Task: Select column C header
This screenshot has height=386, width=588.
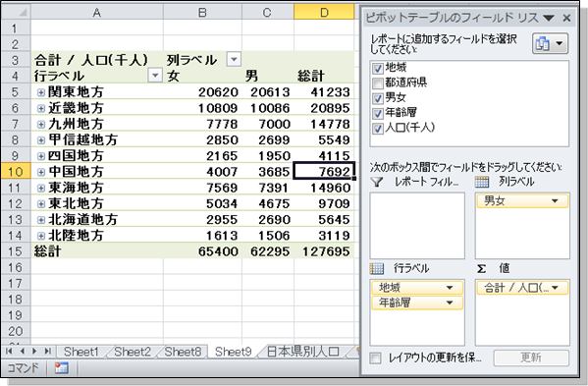Action: click(x=268, y=13)
